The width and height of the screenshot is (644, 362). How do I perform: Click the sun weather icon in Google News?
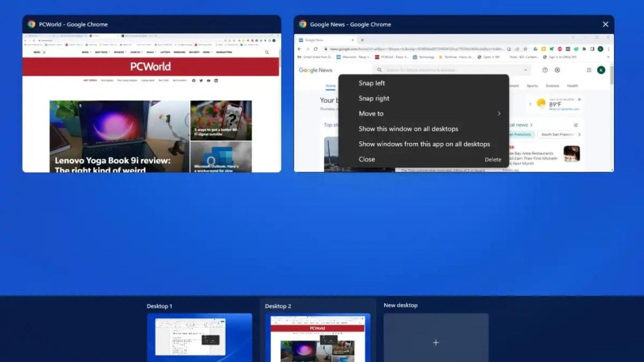coord(541,103)
